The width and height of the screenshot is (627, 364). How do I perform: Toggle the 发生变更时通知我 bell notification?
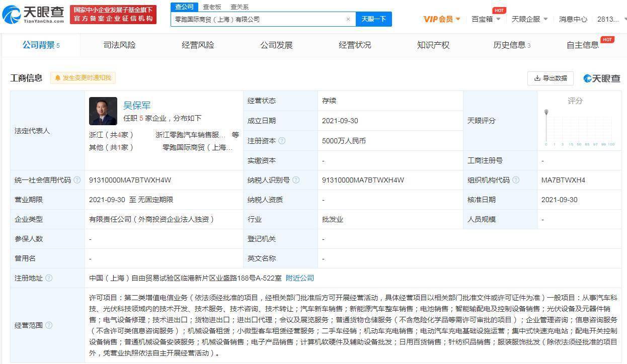click(x=83, y=78)
